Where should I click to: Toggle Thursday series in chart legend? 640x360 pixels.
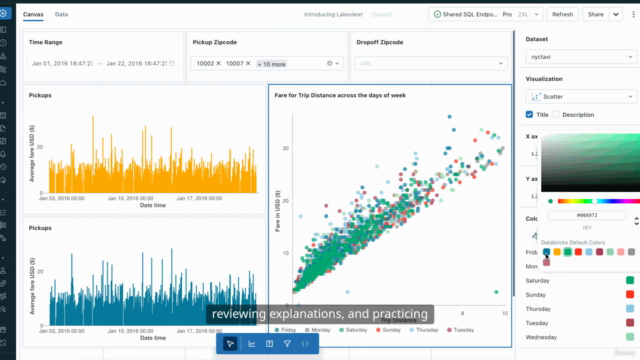(424, 330)
